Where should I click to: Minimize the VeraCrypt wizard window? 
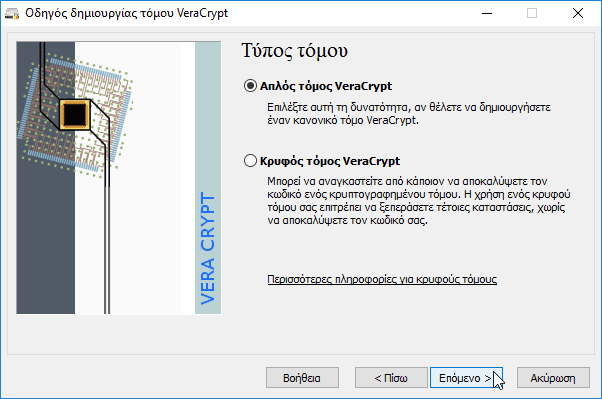coord(487,13)
